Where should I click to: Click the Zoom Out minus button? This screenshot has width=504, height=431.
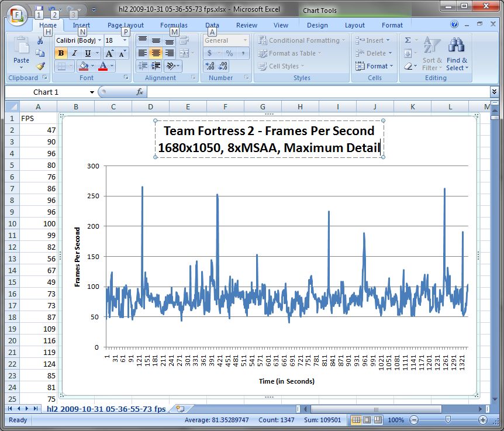[415, 419]
